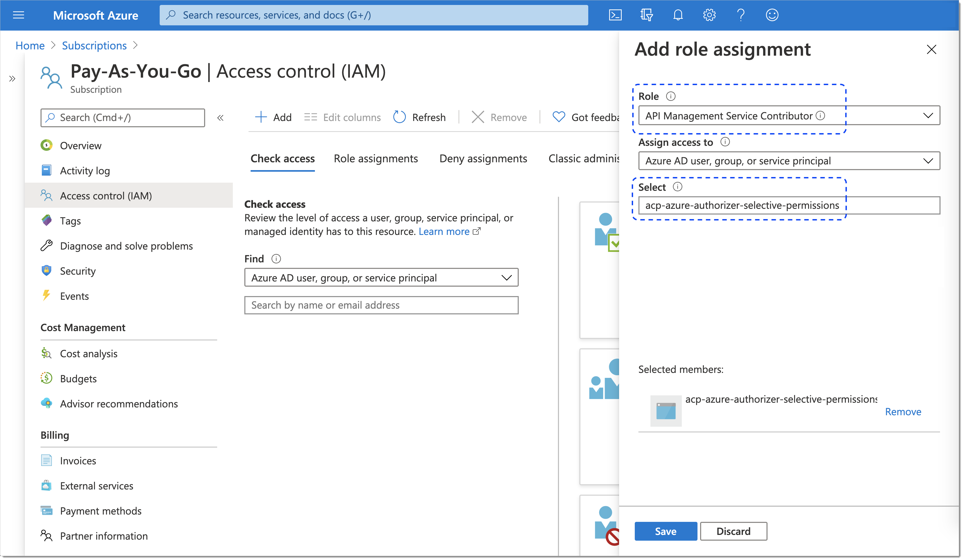Viewport: 963px width, 560px height.
Task: Open the notifications bell
Action: point(678,15)
